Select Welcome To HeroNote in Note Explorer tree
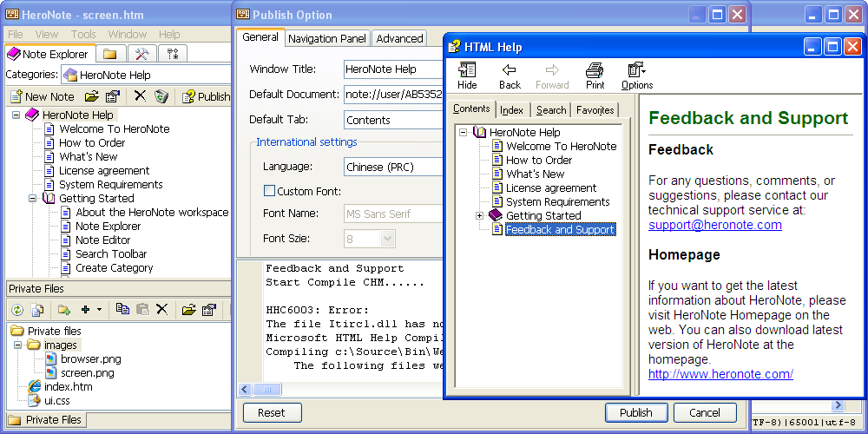This screenshot has height=434, width=868. 114,129
